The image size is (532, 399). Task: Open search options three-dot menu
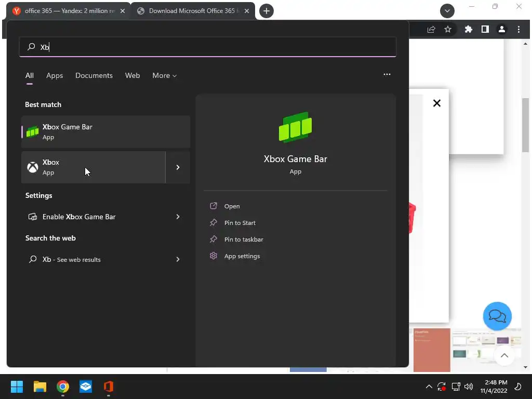tap(387, 74)
